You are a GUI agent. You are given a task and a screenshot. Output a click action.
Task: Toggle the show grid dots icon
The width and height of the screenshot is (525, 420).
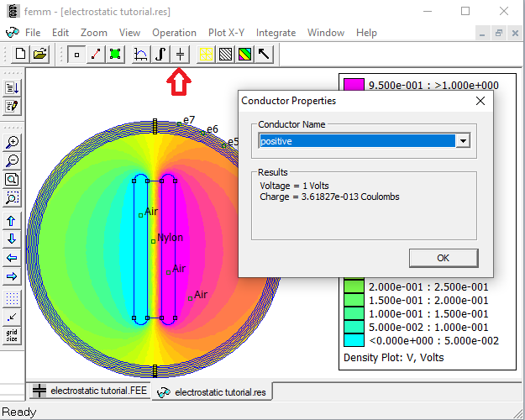pyautogui.click(x=12, y=298)
